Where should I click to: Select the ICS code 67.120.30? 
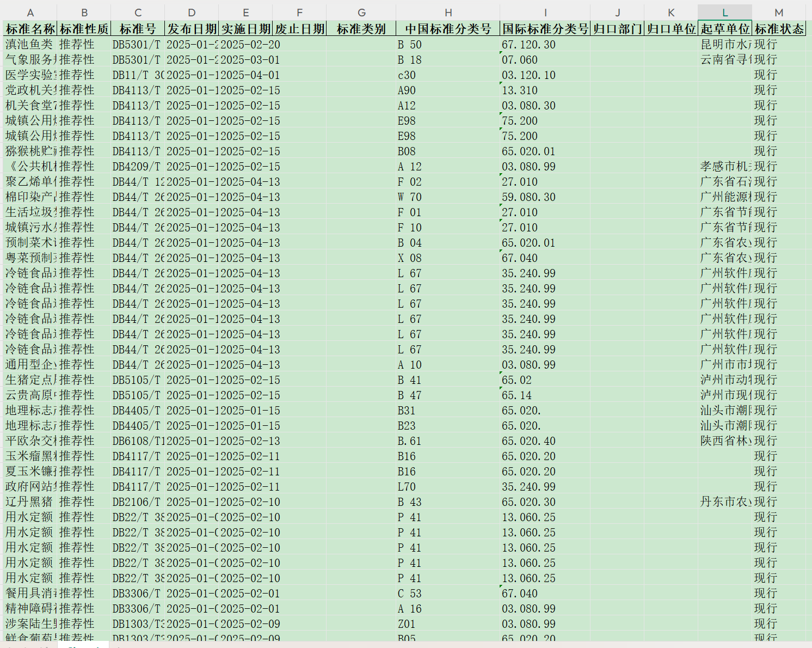click(545, 44)
